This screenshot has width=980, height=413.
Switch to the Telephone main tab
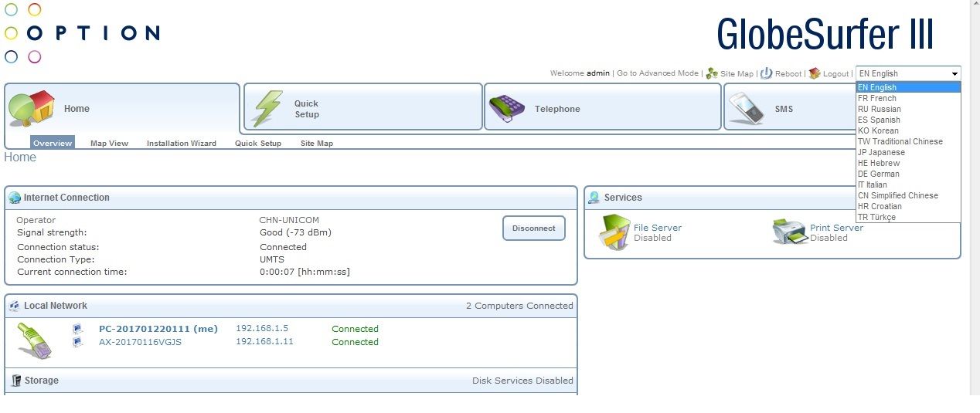point(602,107)
